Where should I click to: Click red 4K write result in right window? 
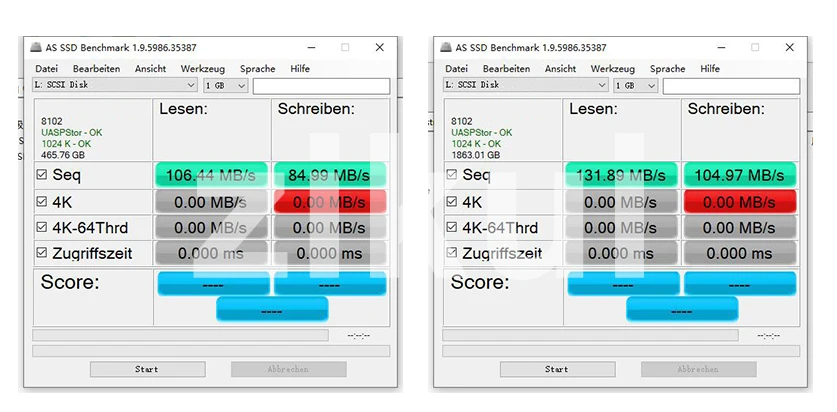pyautogui.click(x=739, y=202)
